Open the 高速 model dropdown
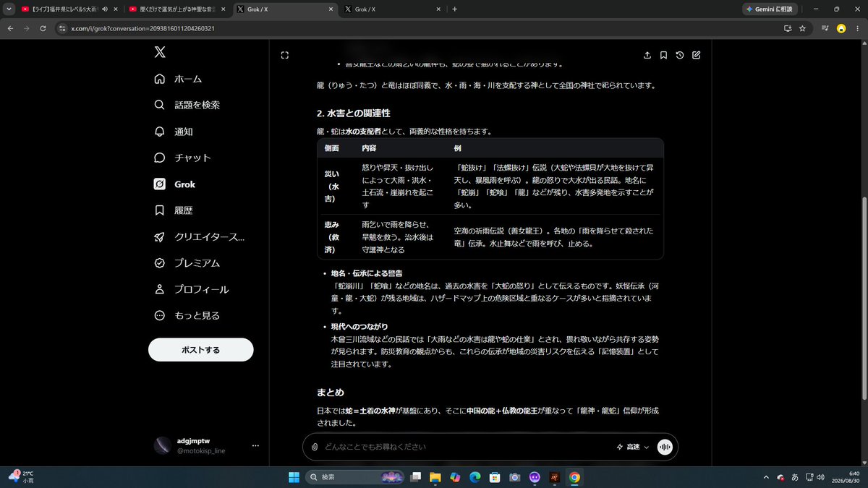The image size is (868, 488). point(633,447)
